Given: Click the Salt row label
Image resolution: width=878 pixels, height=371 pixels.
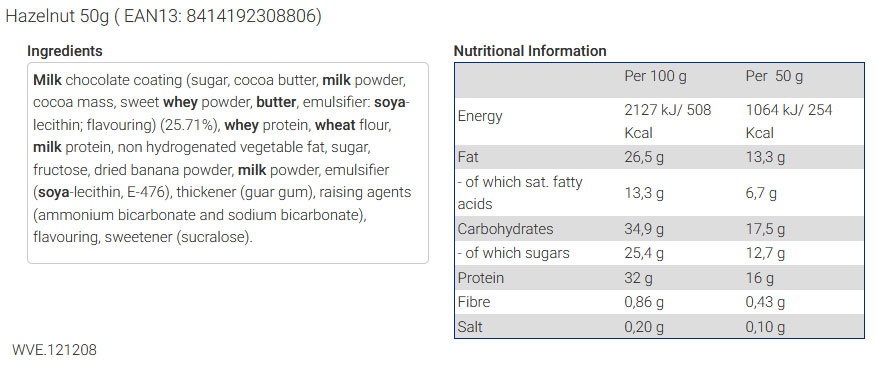Looking at the screenshot, I should click(x=470, y=326).
